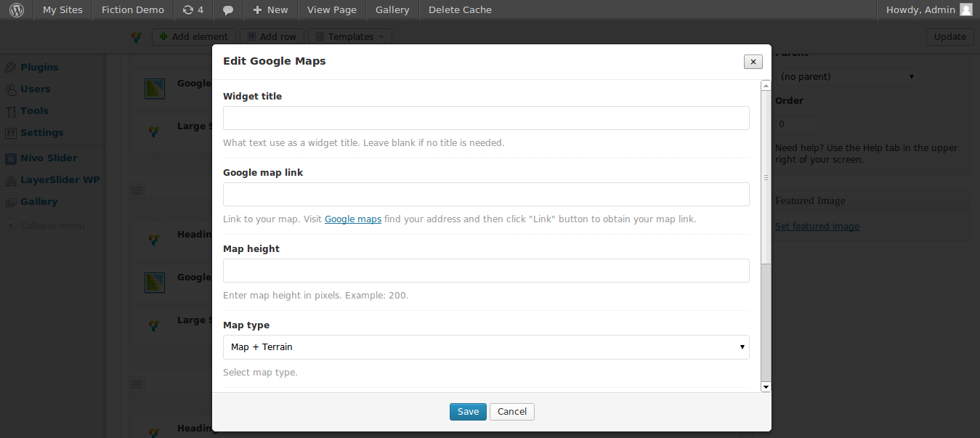Open Gallery in the admin bar

pos(392,10)
